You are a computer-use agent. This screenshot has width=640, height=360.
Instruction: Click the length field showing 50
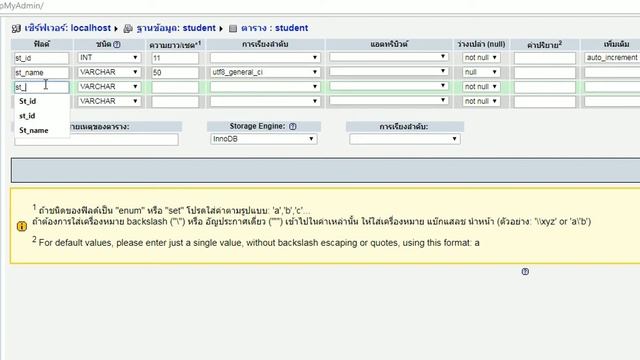click(175, 73)
